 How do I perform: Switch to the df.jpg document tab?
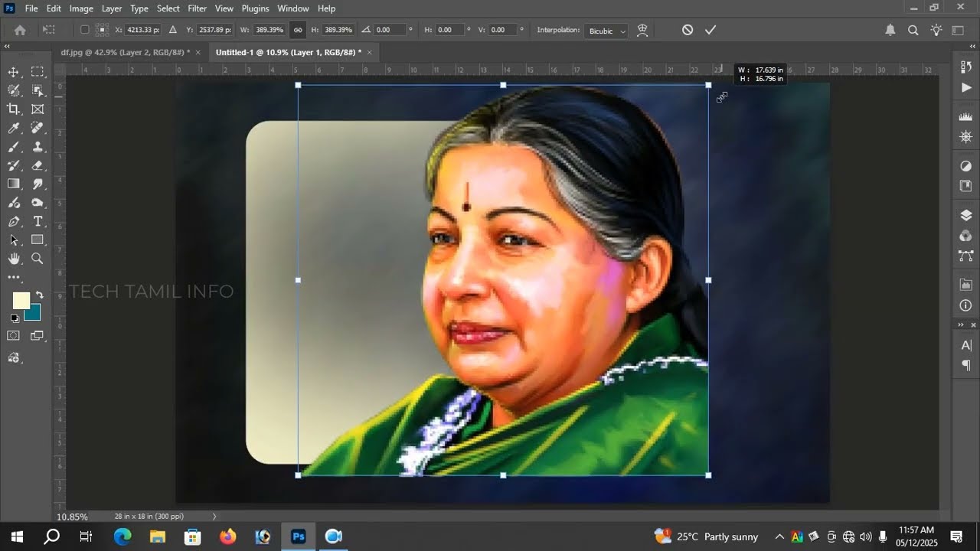pyautogui.click(x=125, y=52)
